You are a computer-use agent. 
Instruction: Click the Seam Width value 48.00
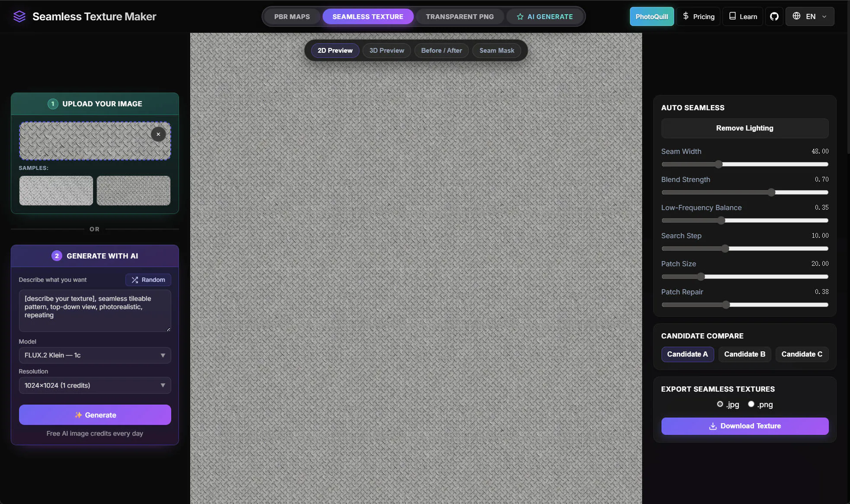click(820, 151)
